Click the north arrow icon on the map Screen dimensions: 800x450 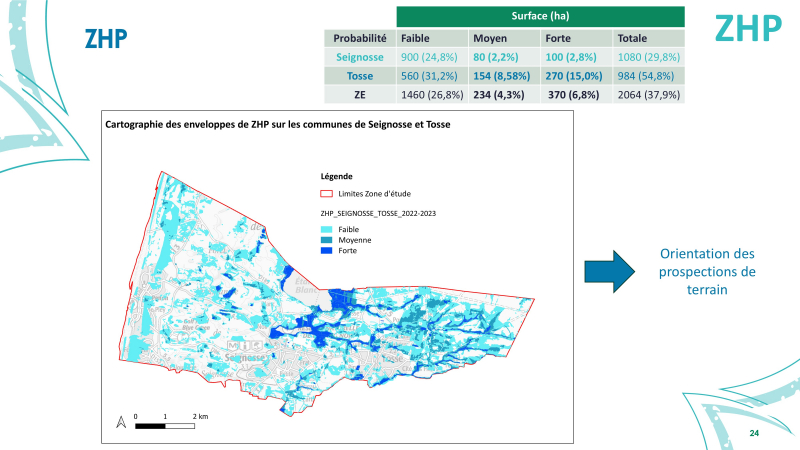121,420
